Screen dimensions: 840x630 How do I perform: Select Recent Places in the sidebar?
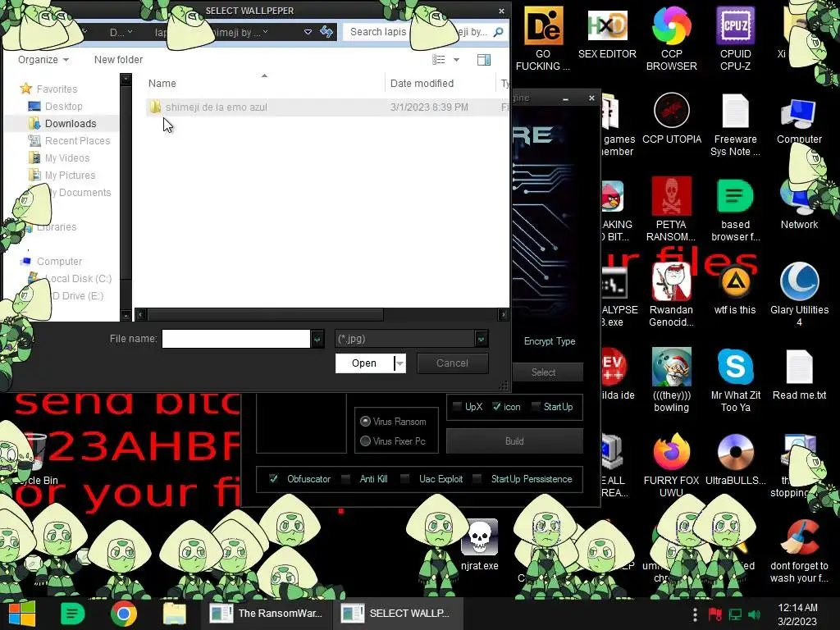(x=77, y=141)
